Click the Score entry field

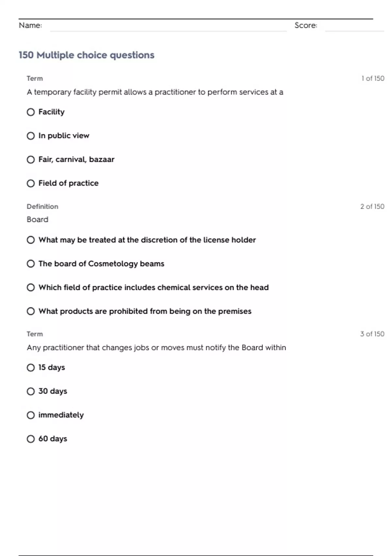pos(354,27)
